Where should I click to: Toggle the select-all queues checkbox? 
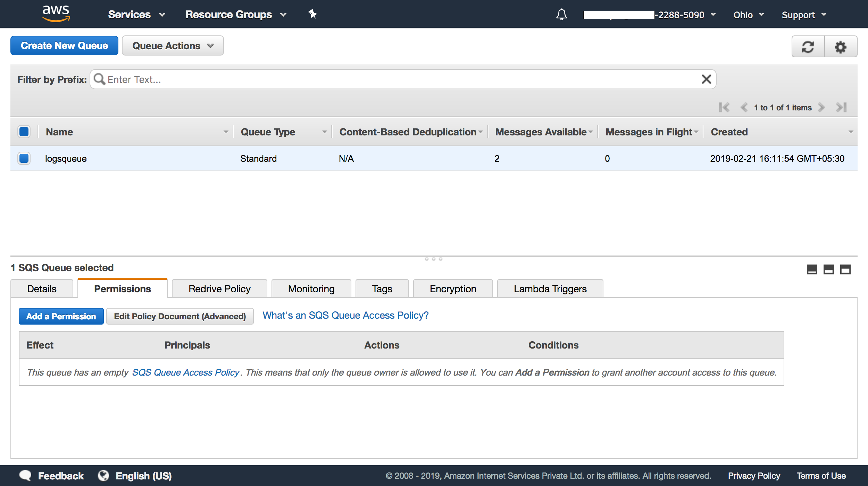point(24,131)
